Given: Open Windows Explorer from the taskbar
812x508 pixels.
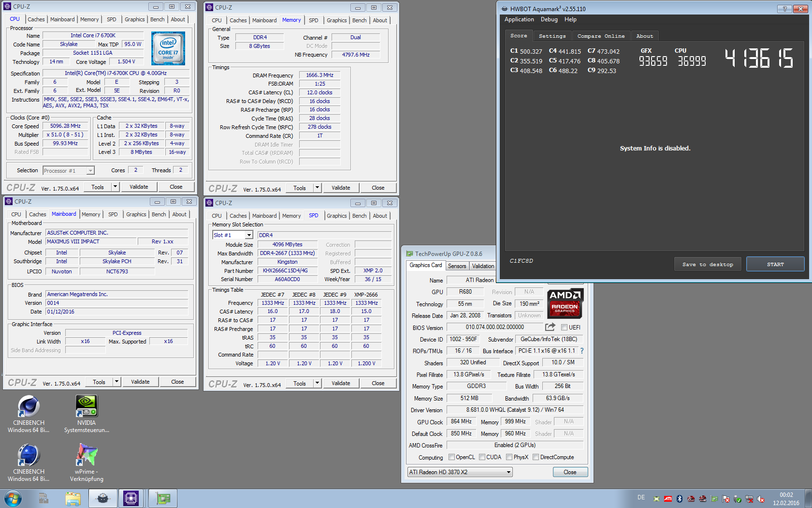Looking at the screenshot, I should point(73,498).
